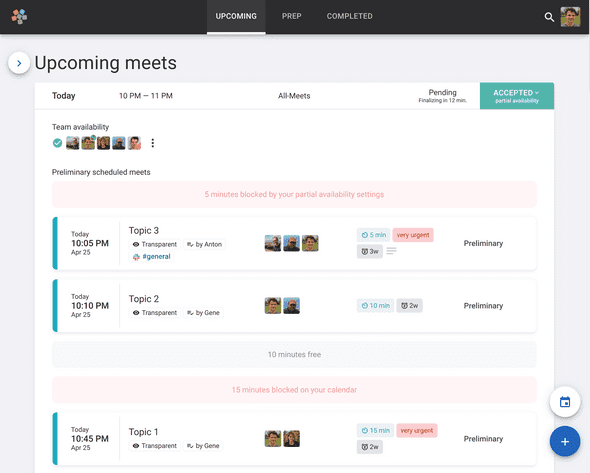Open search with the magnifier icon

pyautogui.click(x=549, y=17)
